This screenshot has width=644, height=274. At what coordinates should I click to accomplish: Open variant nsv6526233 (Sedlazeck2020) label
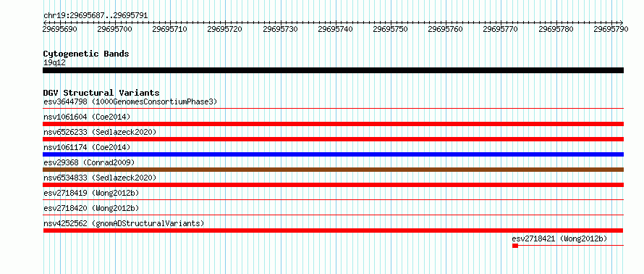pos(100,132)
